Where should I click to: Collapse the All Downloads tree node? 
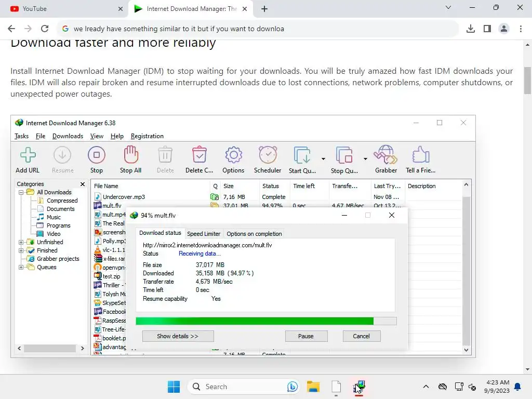21,192
